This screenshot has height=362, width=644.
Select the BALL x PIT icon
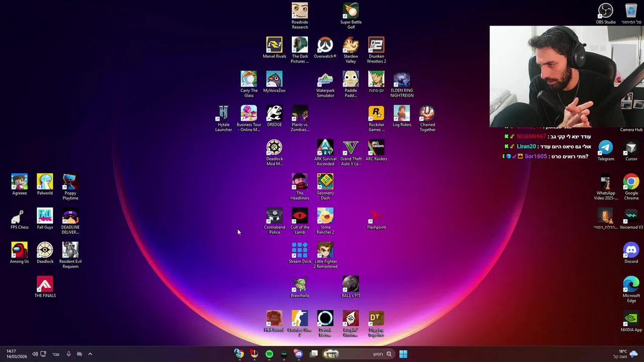point(351,287)
